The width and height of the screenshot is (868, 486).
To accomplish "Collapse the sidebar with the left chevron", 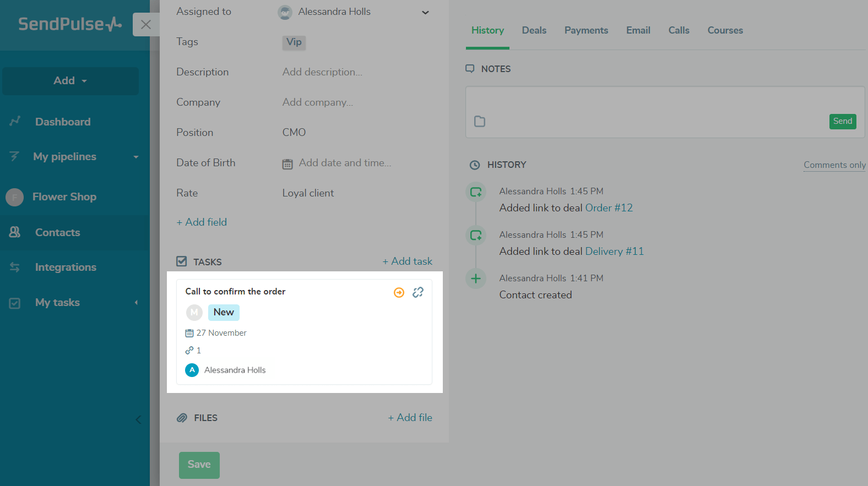I will 138,420.
